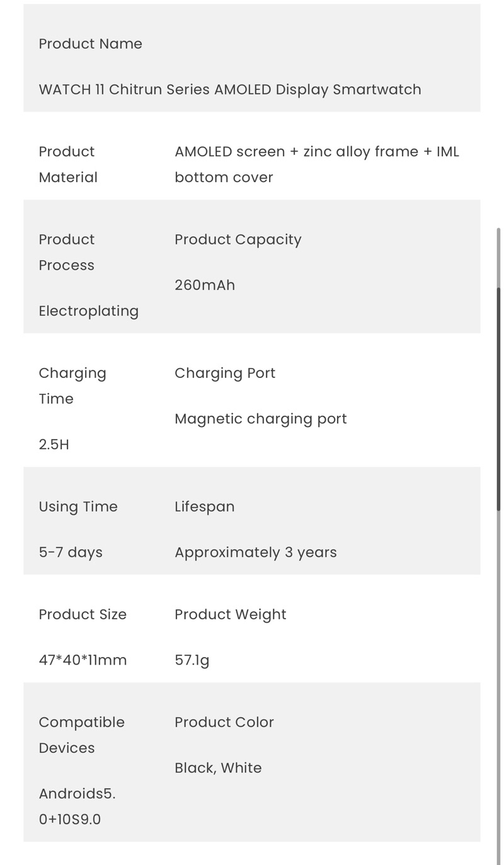The width and height of the screenshot is (504, 865).
Task: Click the Product Material label
Action: coord(68,164)
